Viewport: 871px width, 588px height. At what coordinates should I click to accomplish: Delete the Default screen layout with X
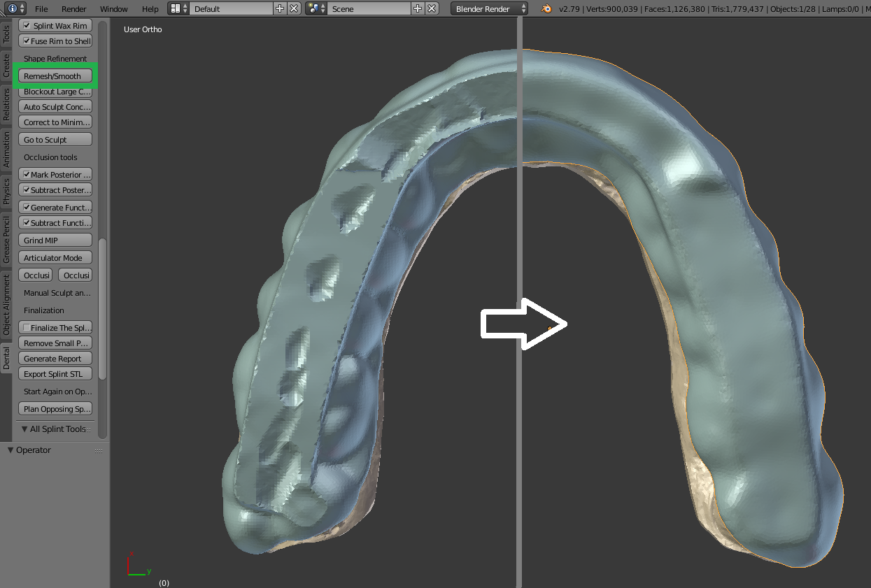click(x=294, y=9)
